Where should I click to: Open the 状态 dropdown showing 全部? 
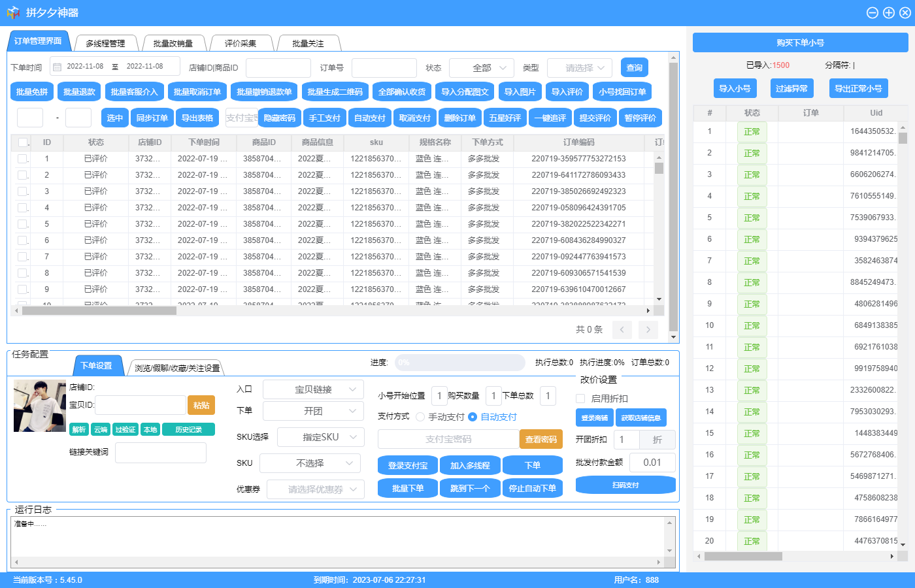(x=482, y=68)
